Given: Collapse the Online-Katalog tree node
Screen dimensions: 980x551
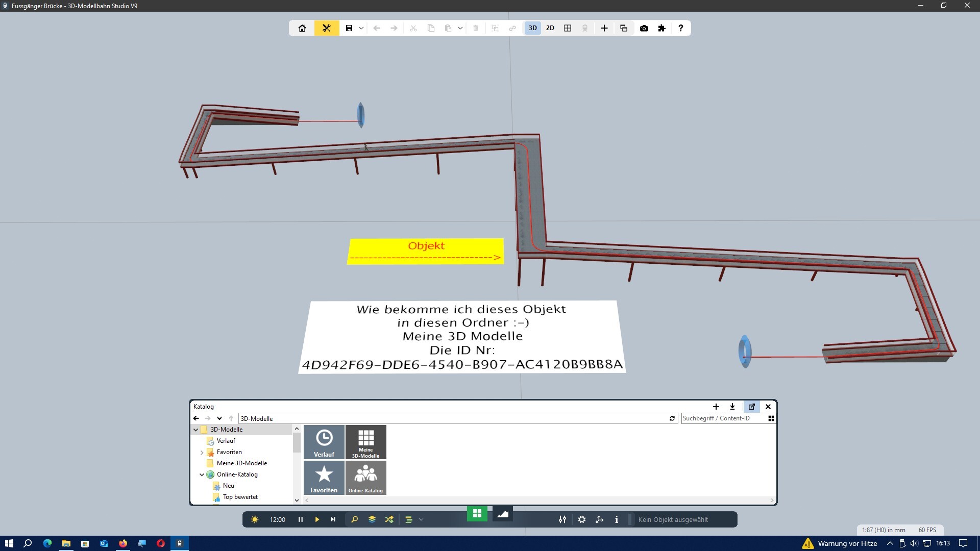Looking at the screenshot, I should 202,474.
